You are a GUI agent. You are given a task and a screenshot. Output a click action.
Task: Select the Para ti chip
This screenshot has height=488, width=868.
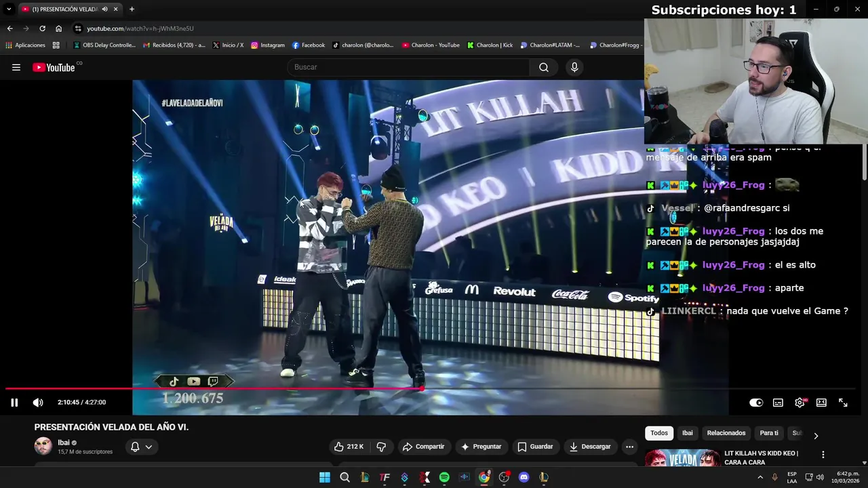coord(769,433)
